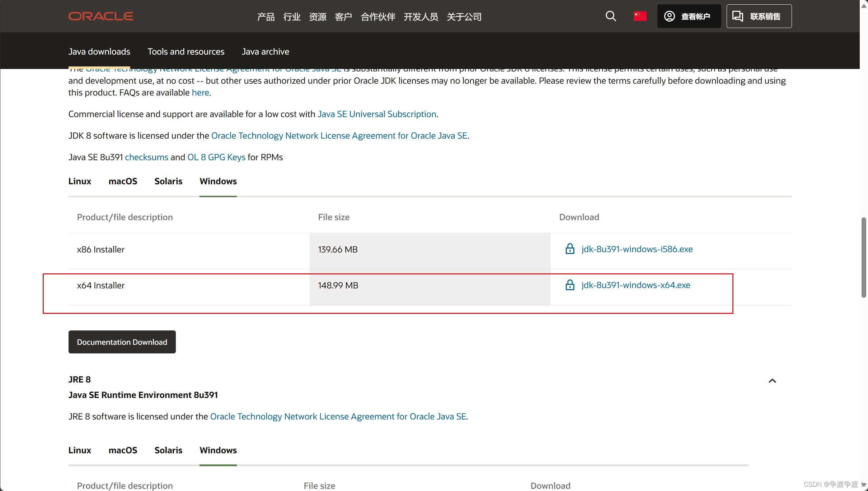Click the lock icon next to jdk-8u391-windows-x64.exe

click(570, 285)
